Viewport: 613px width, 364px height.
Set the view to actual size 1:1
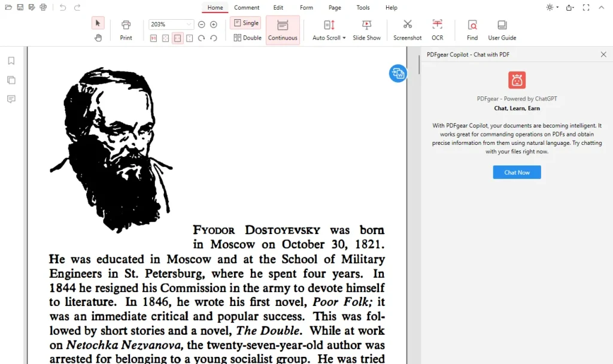[154, 38]
